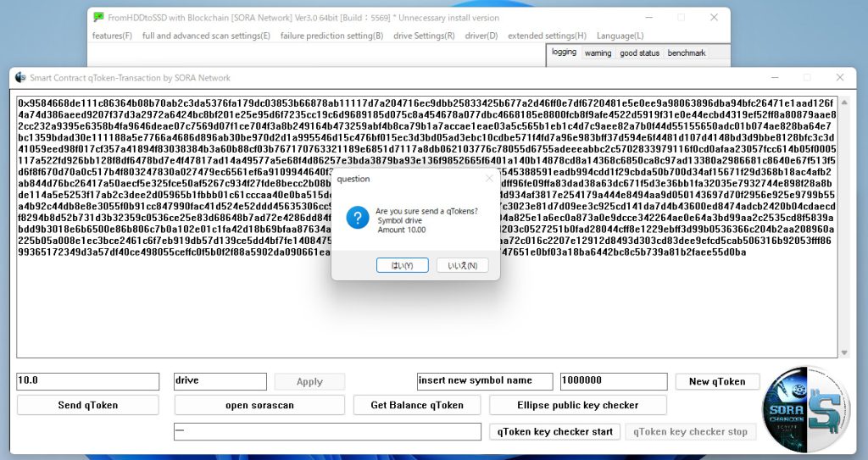868x460 pixels.
Task: Close the FromHDDtoSSD window
Action: tap(714, 17)
